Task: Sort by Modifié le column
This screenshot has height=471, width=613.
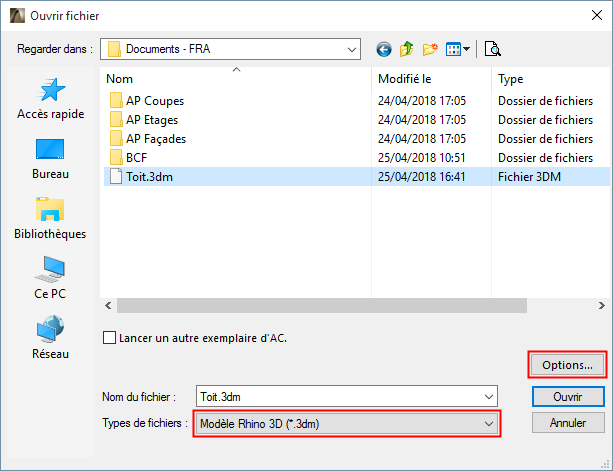Action: click(431, 79)
